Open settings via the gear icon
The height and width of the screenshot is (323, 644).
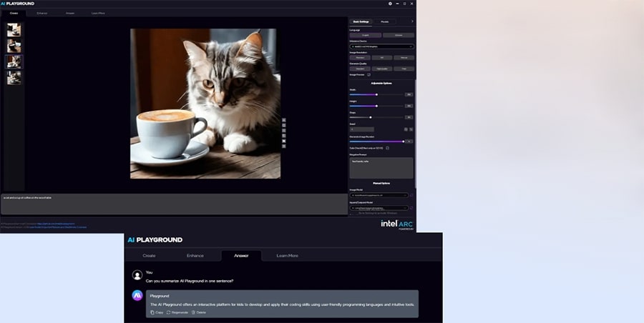[x=390, y=4]
